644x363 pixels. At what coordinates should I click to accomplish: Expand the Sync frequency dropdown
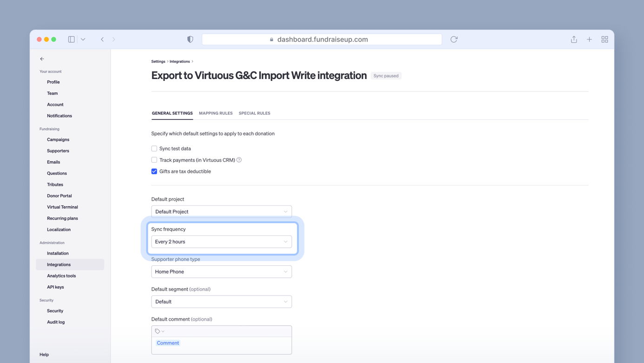point(221,242)
